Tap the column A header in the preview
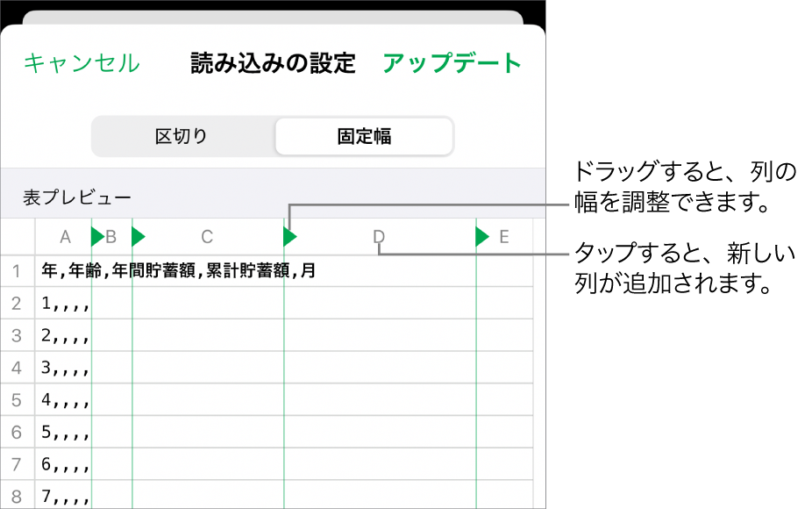The height and width of the screenshot is (509, 812). coord(65,236)
